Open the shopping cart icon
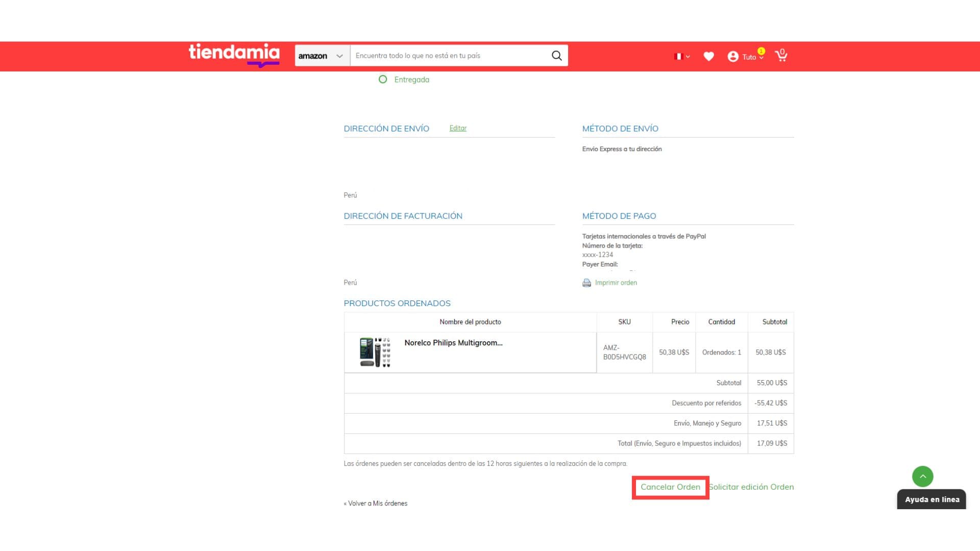980x551 pixels. coord(781,55)
